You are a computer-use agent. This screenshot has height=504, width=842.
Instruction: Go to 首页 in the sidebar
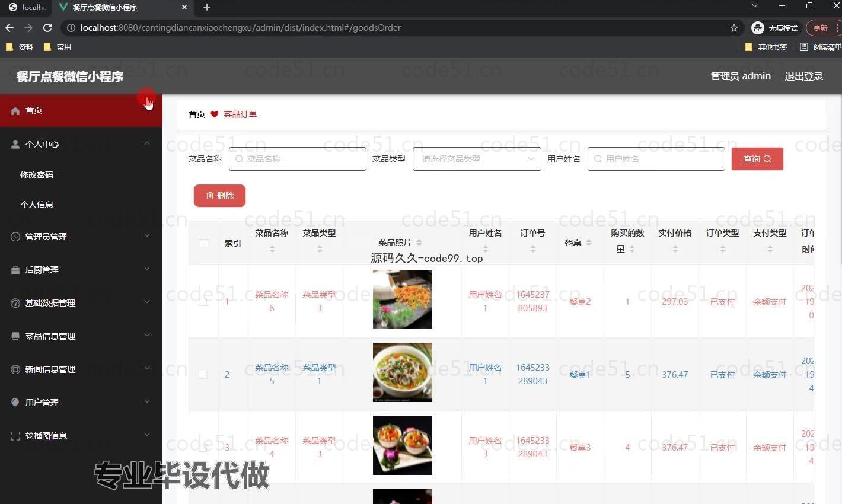[x=81, y=110]
